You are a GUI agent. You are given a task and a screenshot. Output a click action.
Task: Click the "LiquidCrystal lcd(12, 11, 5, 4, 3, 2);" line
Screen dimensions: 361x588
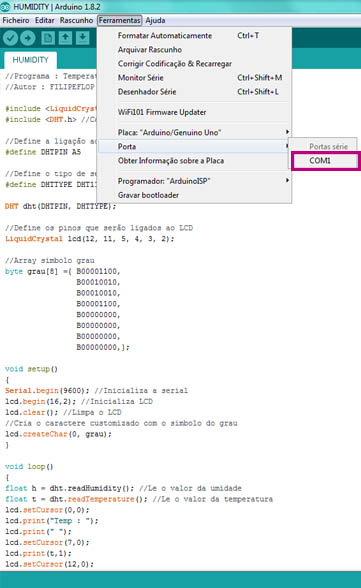pos(90,239)
